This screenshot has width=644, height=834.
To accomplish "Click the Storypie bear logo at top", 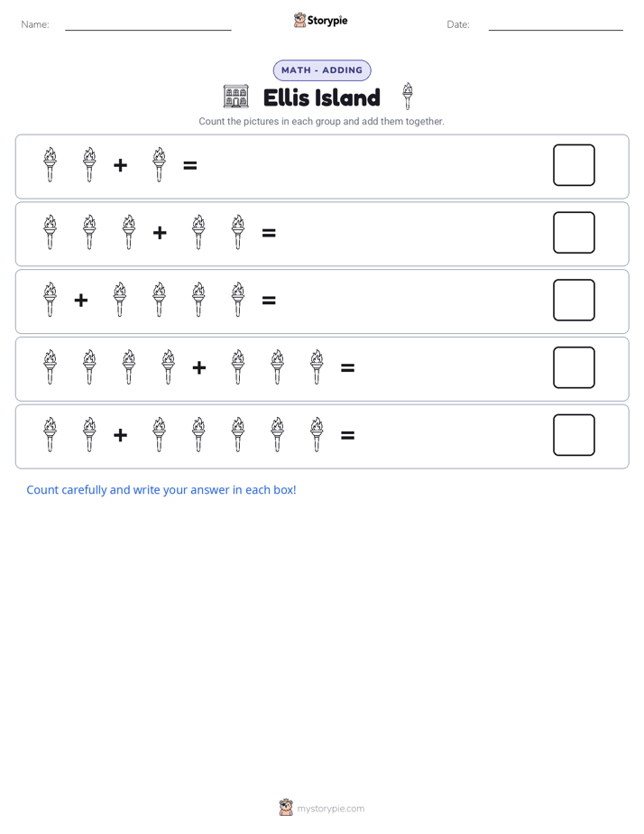I will tap(299, 20).
